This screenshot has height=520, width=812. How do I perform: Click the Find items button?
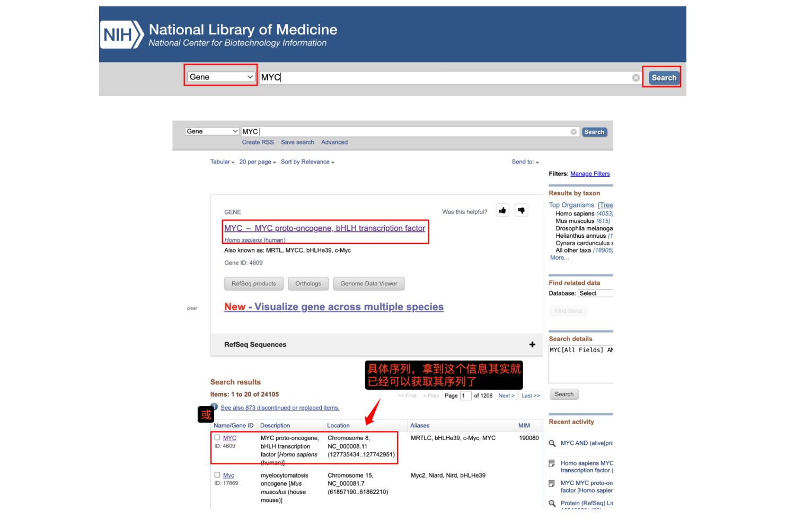[568, 311]
